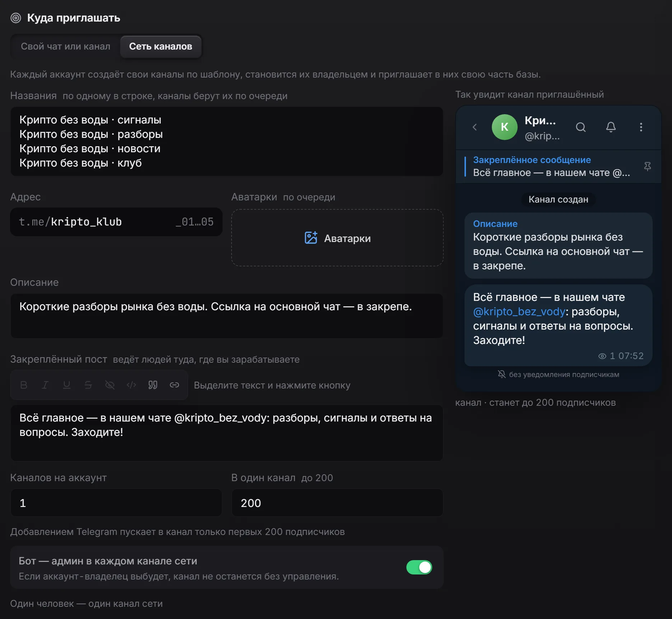Image resolution: width=672 pixels, height=619 pixels.
Task: Click 'Один человек — один канал сети' text
Action: [x=86, y=604]
